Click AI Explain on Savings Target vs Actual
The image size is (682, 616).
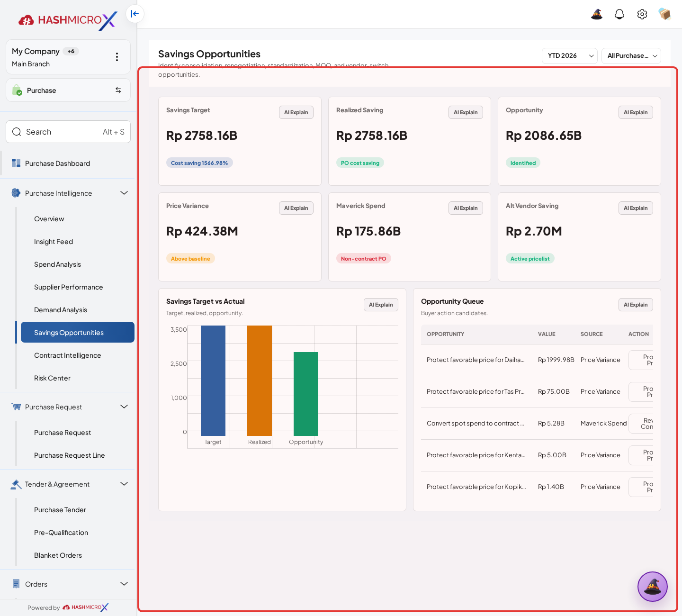pyautogui.click(x=381, y=305)
